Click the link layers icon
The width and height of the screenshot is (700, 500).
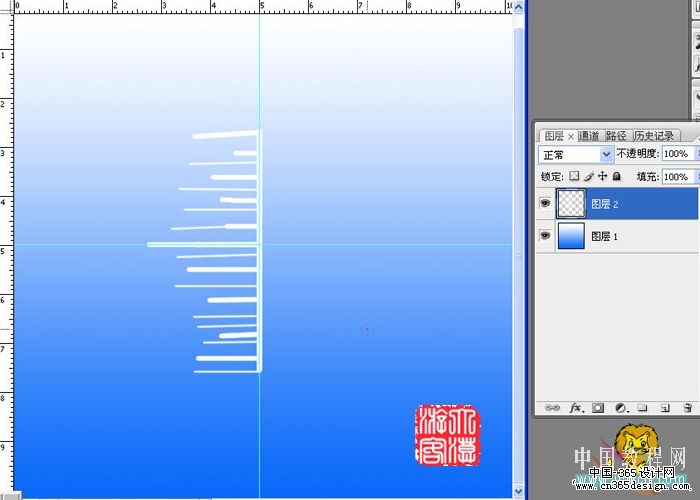click(x=553, y=408)
